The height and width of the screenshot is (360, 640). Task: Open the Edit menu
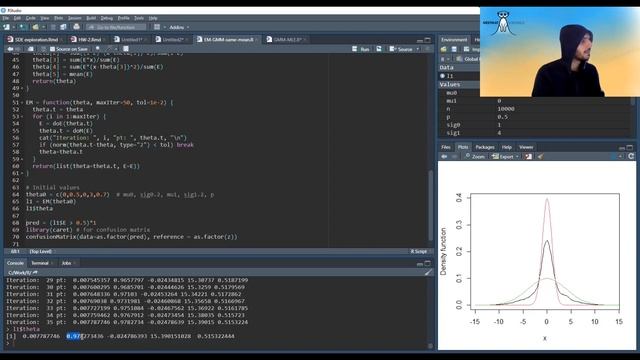17,18
